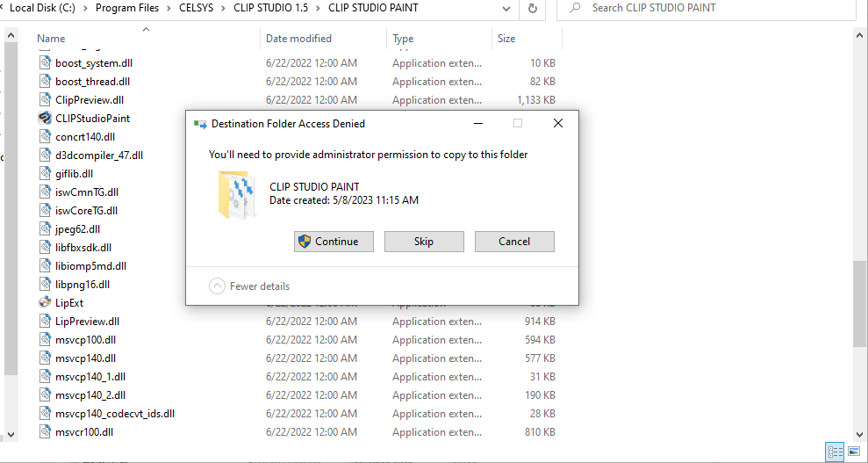Click the Skip button in dialog

[424, 242]
